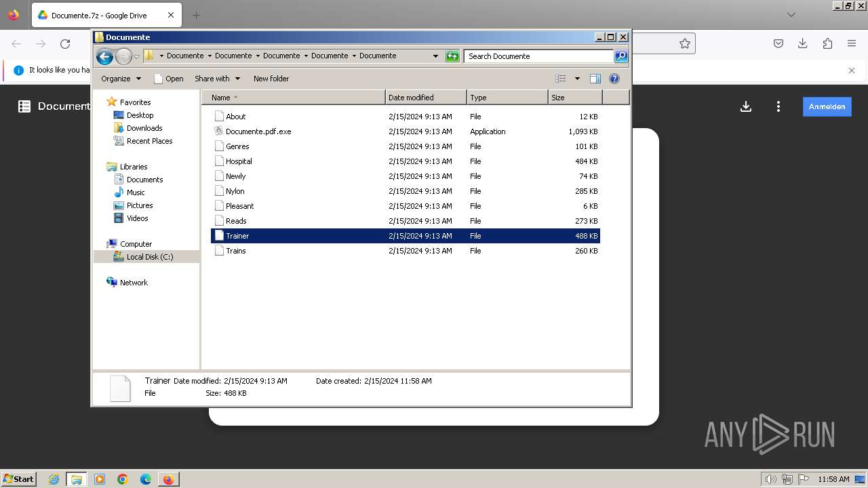
Task: Click the change view icon
Action: click(560, 79)
